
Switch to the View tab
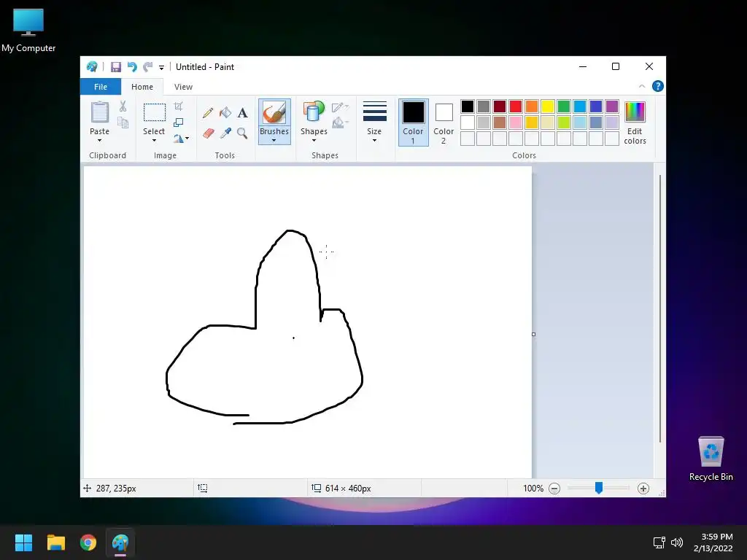[183, 87]
